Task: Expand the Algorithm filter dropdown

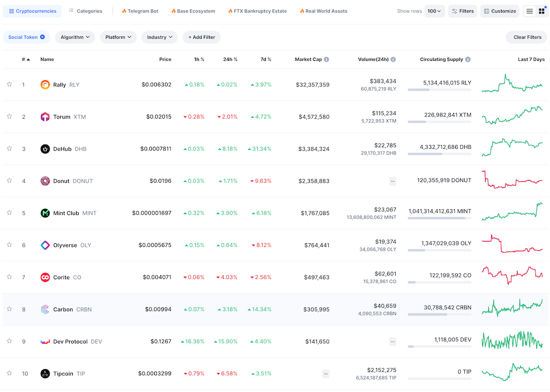Action: pyautogui.click(x=75, y=37)
